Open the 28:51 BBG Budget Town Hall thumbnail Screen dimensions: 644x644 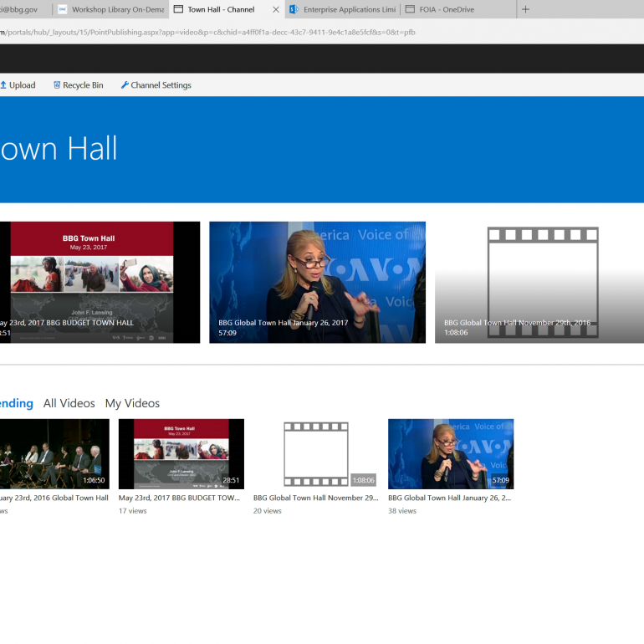(181, 454)
